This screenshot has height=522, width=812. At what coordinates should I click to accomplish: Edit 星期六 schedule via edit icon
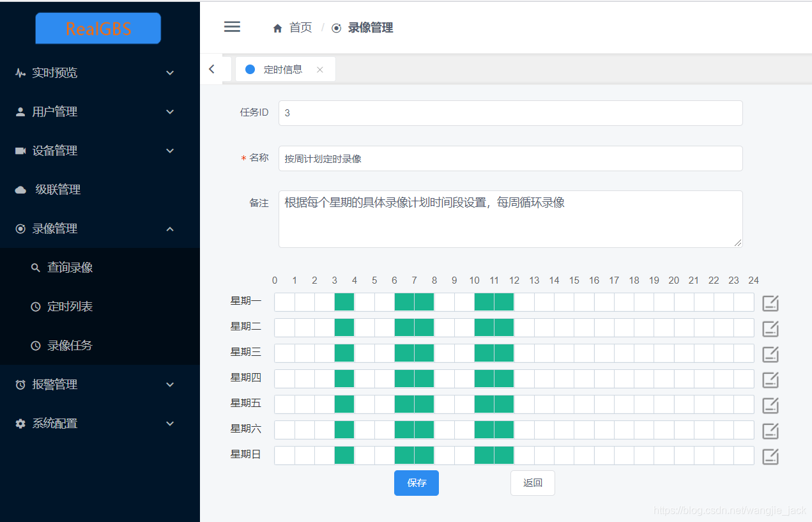770,431
